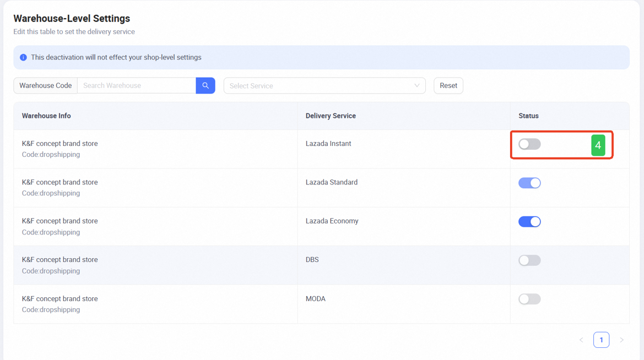Expand the Warehouse Code search selector
The height and width of the screenshot is (360, 644).
coord(45,85)
